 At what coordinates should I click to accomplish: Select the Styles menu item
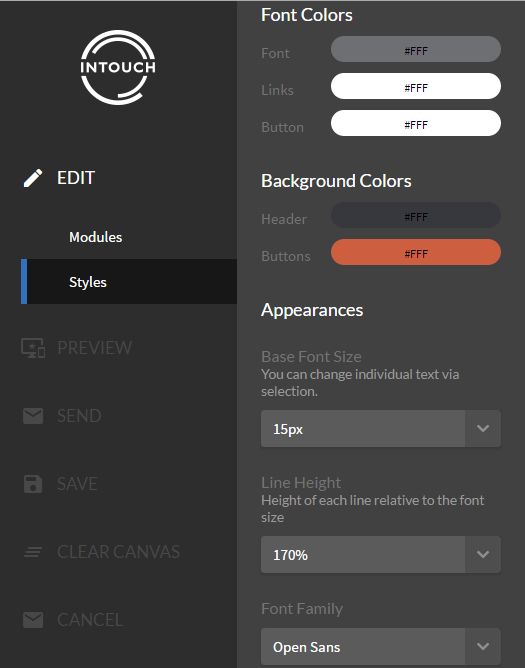coord(129,282)
